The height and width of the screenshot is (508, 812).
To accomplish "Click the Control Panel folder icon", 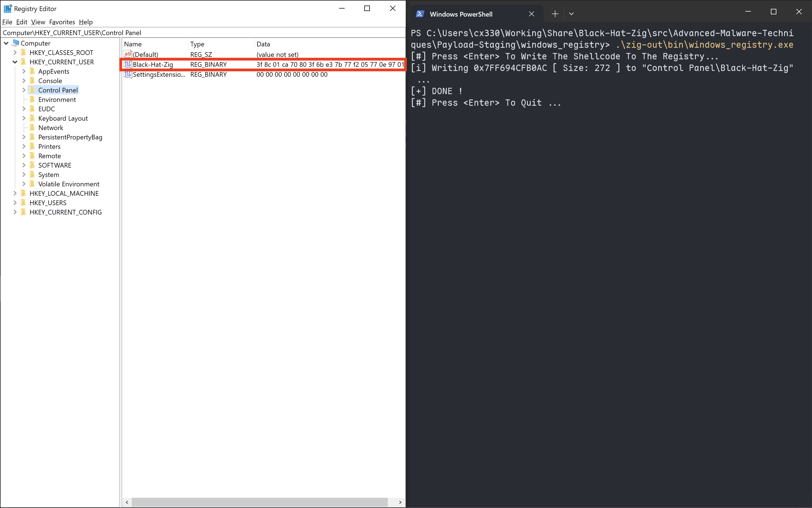I will [32, 90].
